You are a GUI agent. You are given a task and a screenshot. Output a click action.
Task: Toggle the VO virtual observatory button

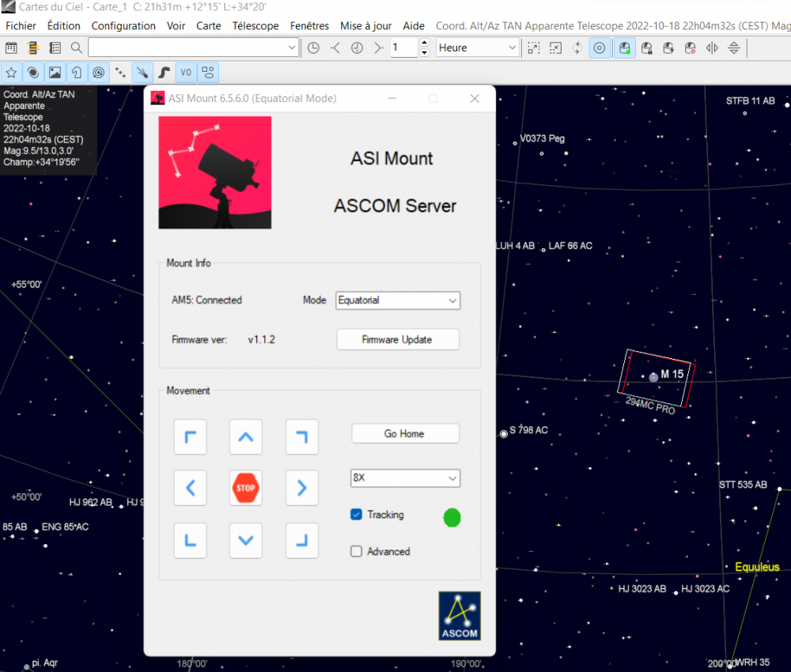coord(186,73)
